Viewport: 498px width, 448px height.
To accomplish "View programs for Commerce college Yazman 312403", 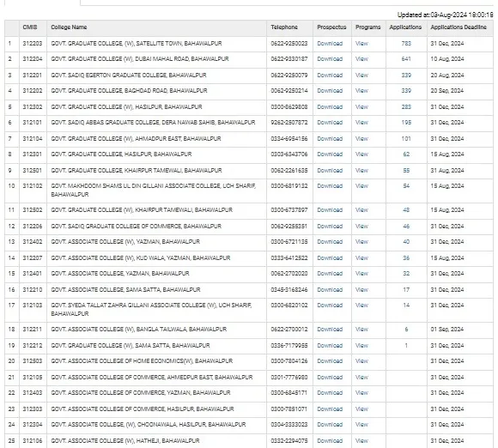I will [x=361, y=393].
